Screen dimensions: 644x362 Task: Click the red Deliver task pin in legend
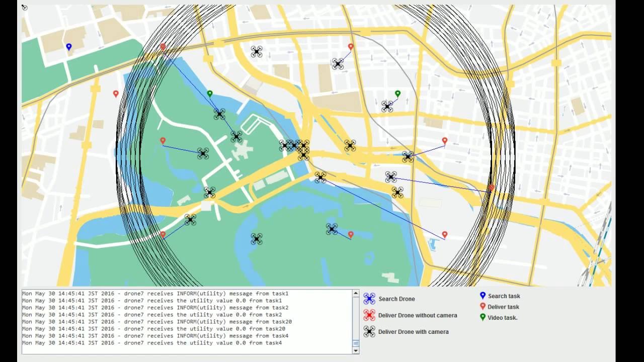tap(482, 306)
